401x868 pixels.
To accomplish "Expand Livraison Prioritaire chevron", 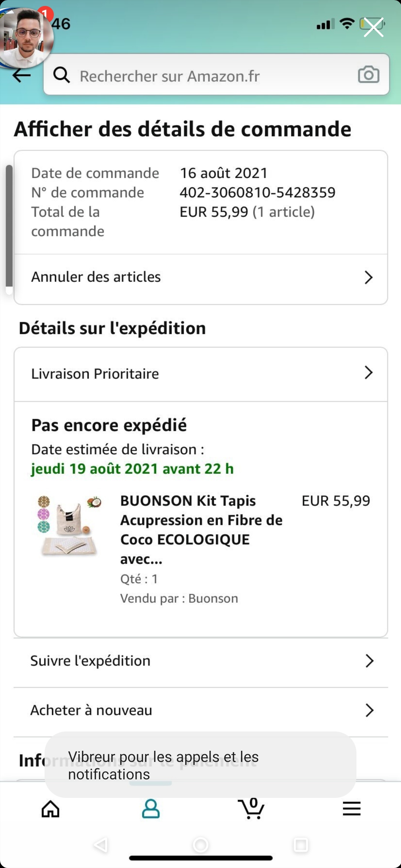I will coord(368,373).
